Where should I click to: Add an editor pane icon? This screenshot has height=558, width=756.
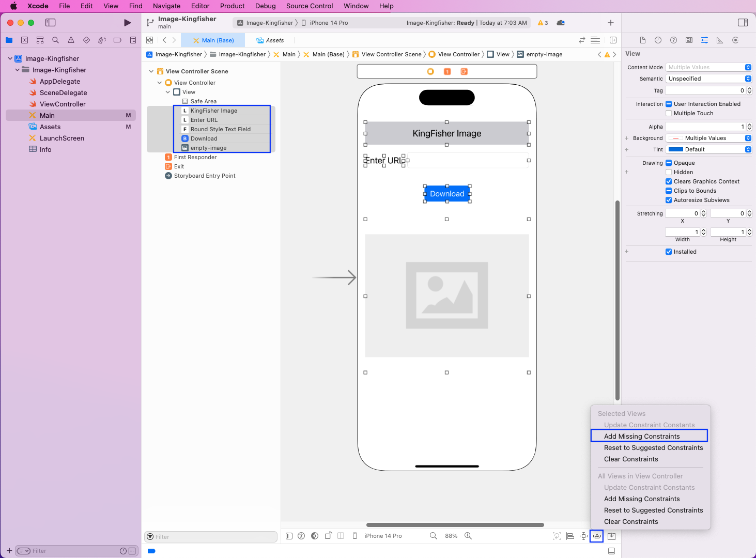tap(613, 40)
